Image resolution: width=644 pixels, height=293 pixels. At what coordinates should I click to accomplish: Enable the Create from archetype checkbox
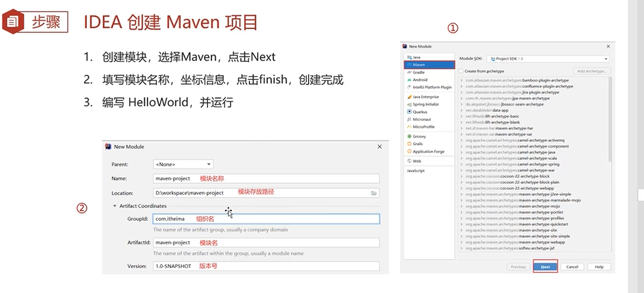[x=462, y=71]
